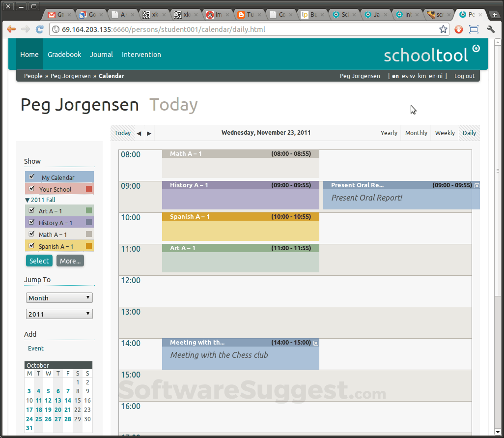Uncheck My Calendar in the Show panel
The width and height of the screenshot is (504, 438).
(x=32, y=176)
